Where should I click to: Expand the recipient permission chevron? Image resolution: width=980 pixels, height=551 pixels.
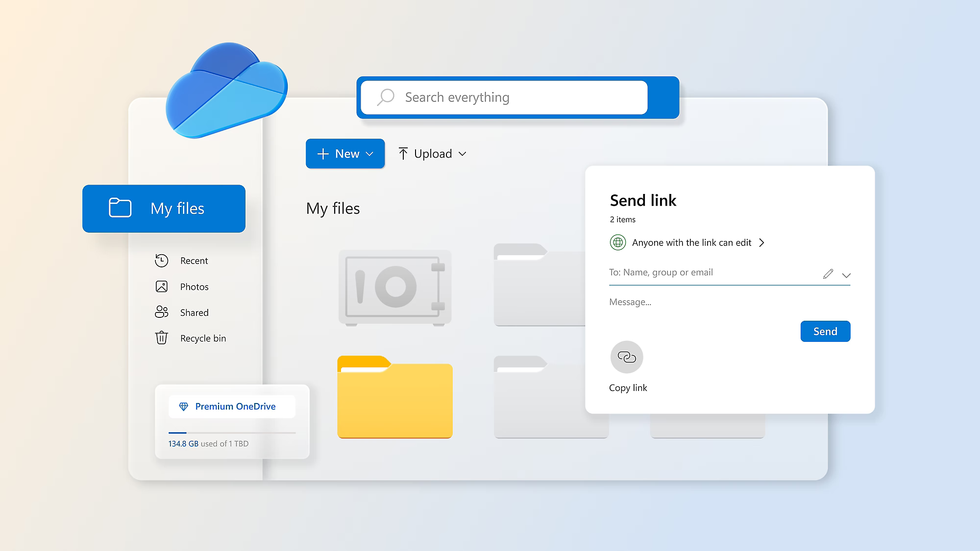pos(846,275)
